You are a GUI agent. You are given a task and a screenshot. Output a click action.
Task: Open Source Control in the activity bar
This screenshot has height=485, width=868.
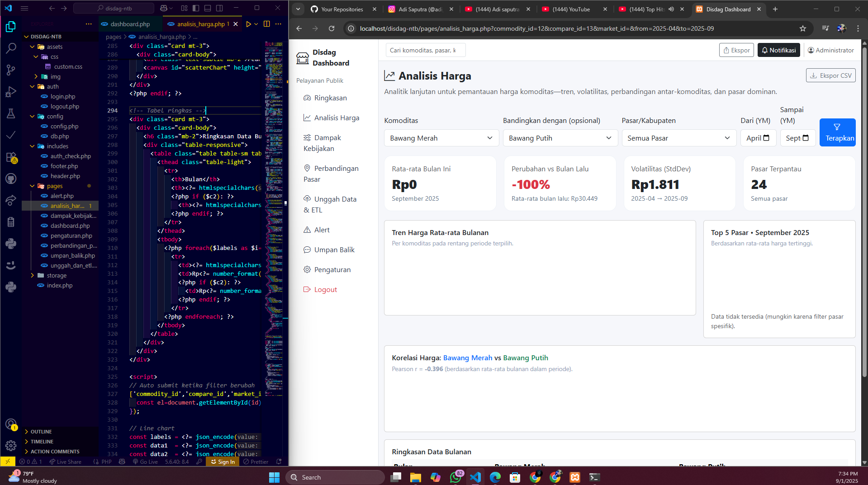click(11, 70)
